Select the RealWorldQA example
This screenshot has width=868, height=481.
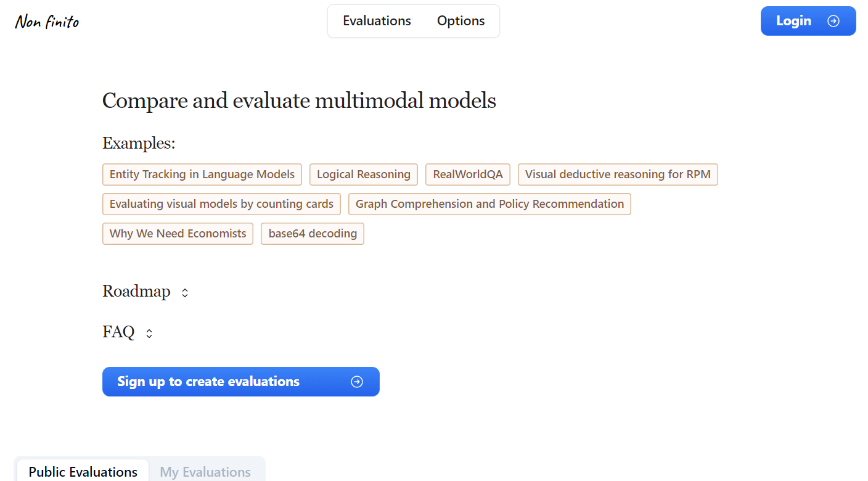(x=467, y=175)
